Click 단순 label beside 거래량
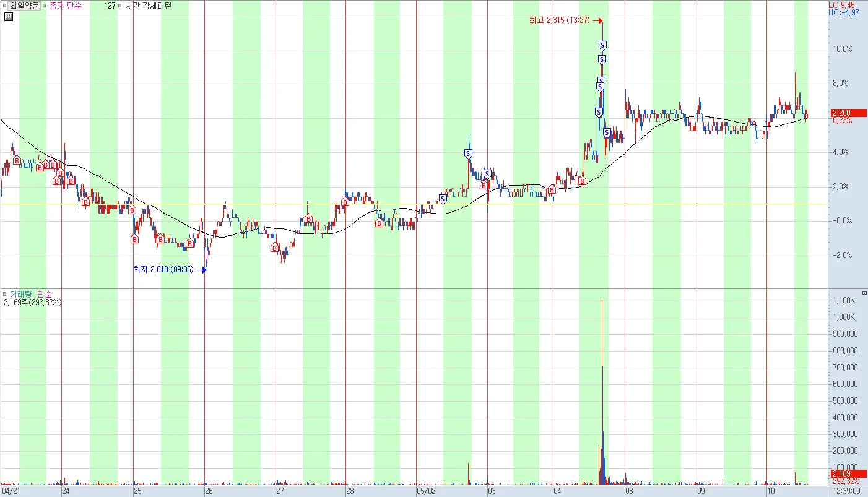 (45, 294)
